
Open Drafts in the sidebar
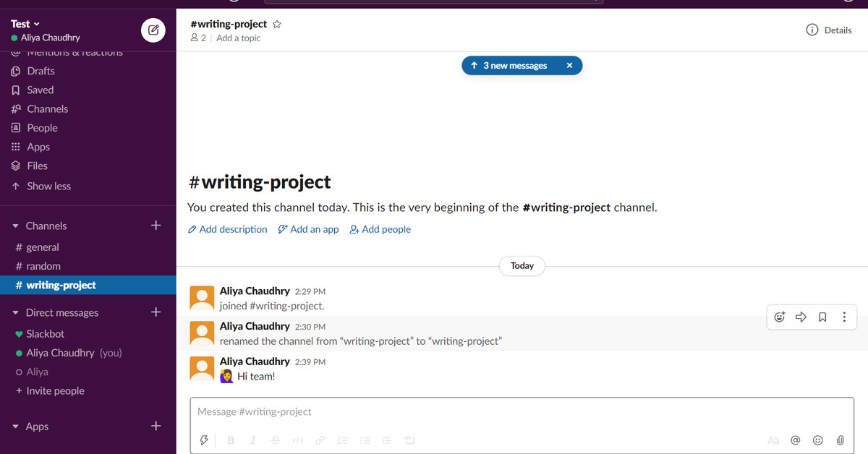click(x=41, y=71)
